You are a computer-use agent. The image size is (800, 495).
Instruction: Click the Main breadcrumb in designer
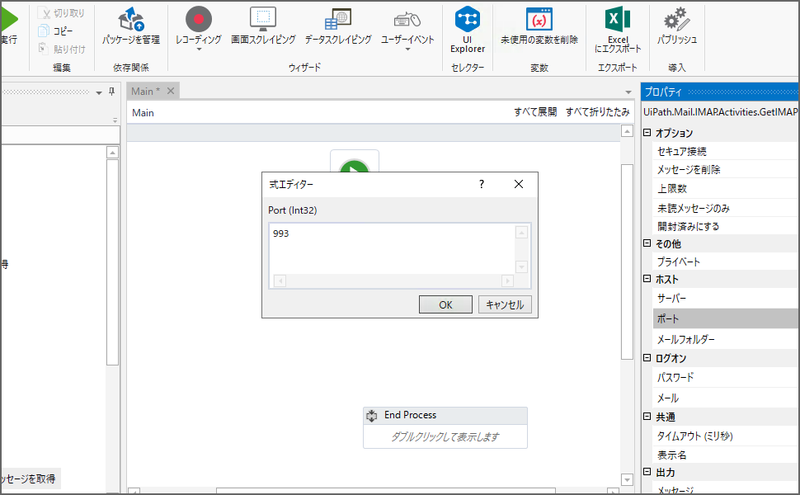click(x=143, y=113)
